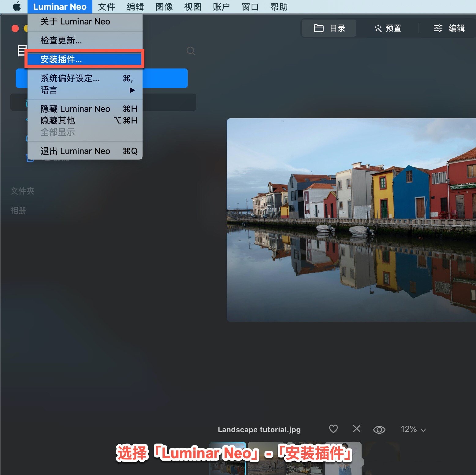Select 安装插件... menu item
Image resolution: width=476 pixels, height=475 pixels.
coord(84,59)
